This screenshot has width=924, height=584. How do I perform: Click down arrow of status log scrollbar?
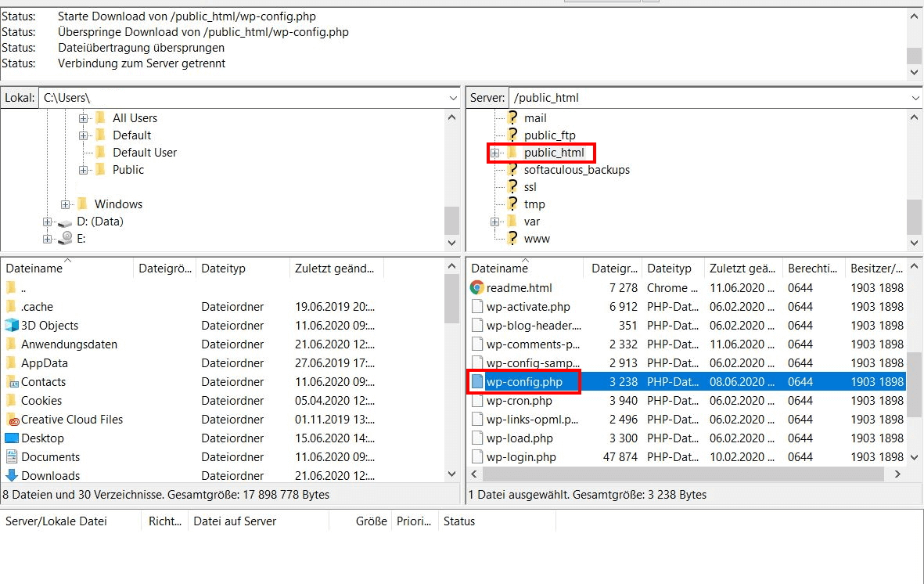[x=914, y=72]
